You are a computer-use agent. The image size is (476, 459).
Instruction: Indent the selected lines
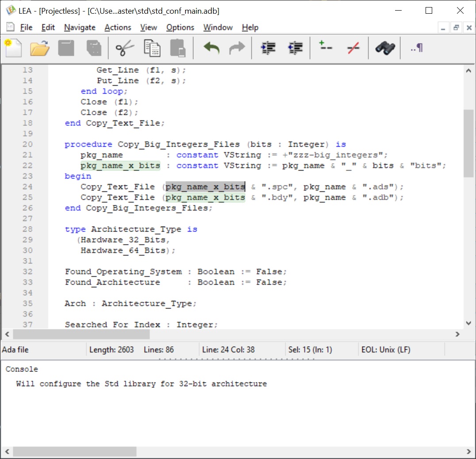coord(268,48)
